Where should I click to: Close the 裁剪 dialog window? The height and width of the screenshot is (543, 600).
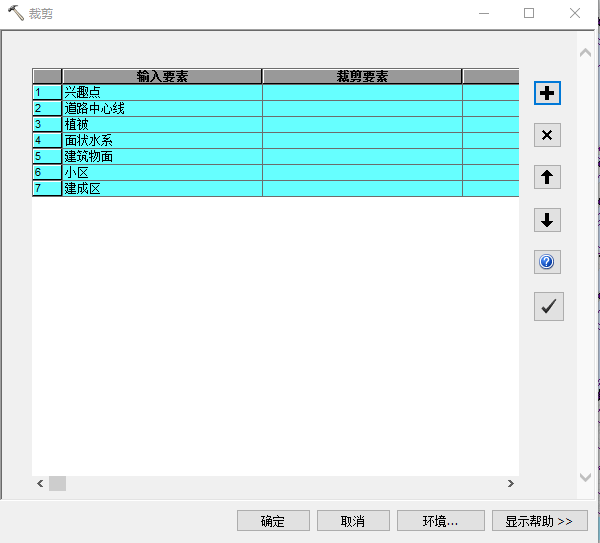pyautogui.click(x=575, y=13)
